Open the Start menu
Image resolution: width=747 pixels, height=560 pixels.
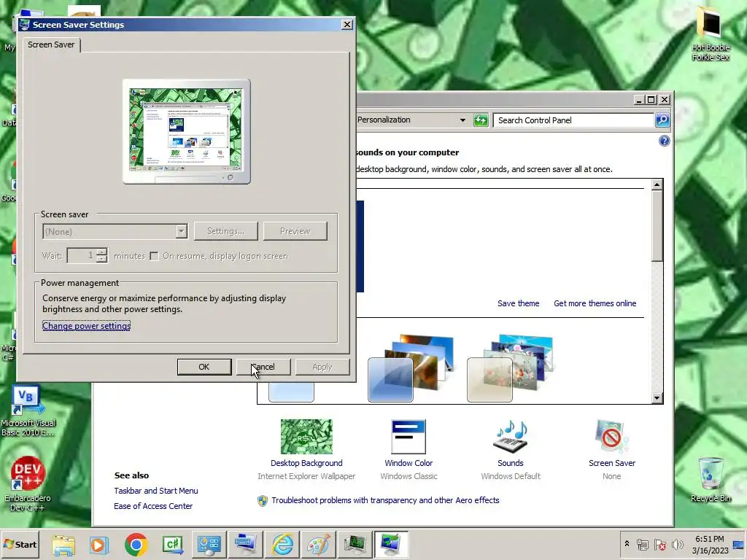(20, 544)
